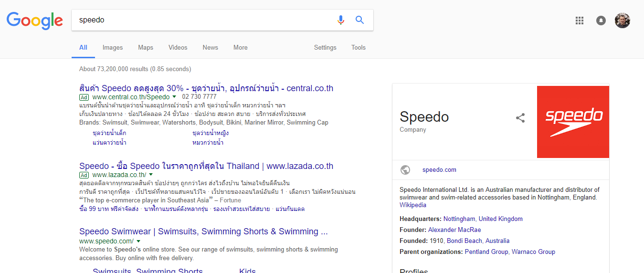Open the notifications bell

tap(601, 21)
